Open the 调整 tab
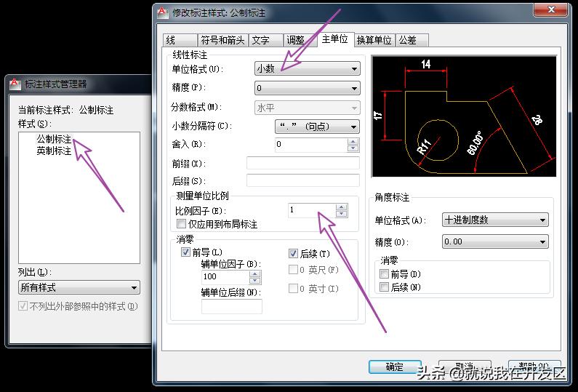Image resolution: width=578 pixels, height=392 pixels. tap(300, 40)
